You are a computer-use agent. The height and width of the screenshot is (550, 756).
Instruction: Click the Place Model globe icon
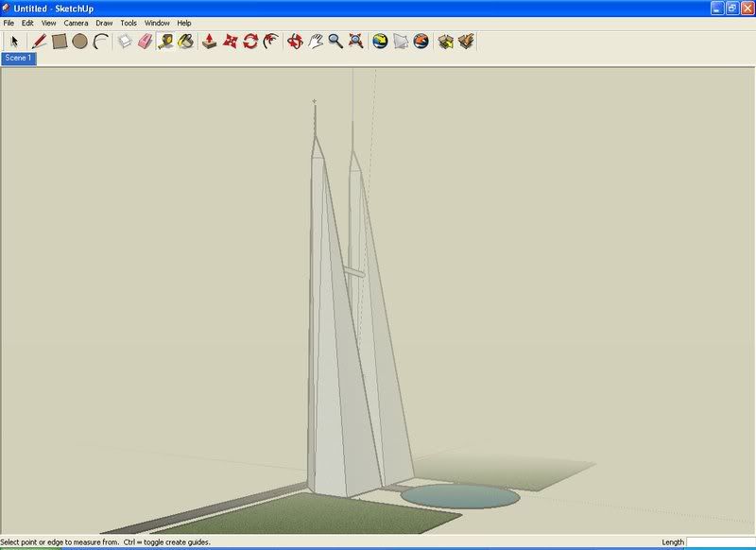coord(421,42)
